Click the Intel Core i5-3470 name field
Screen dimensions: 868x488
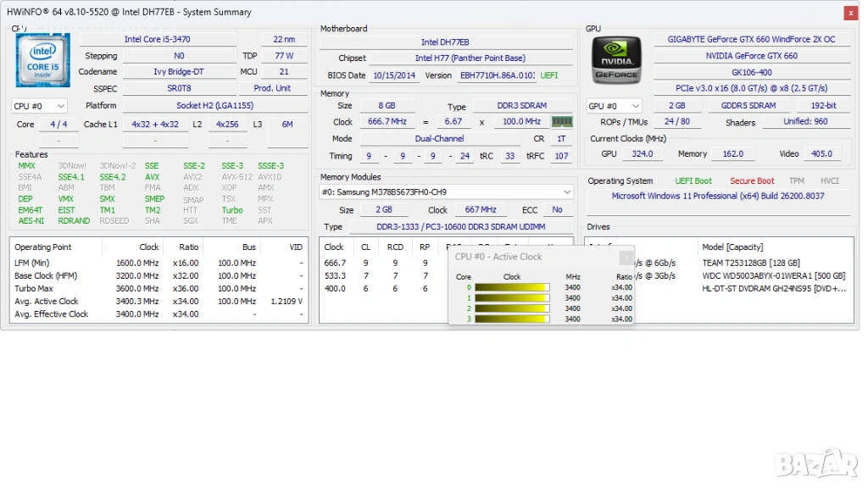coord(158,40)
